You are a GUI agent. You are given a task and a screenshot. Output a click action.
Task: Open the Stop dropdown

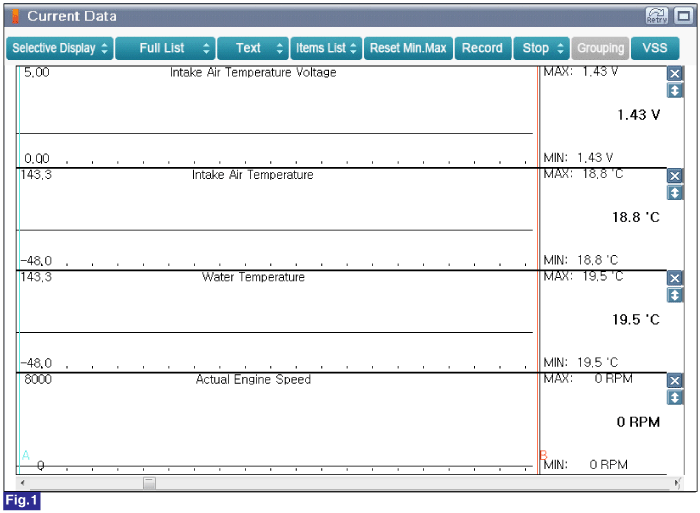coord(542,48)
